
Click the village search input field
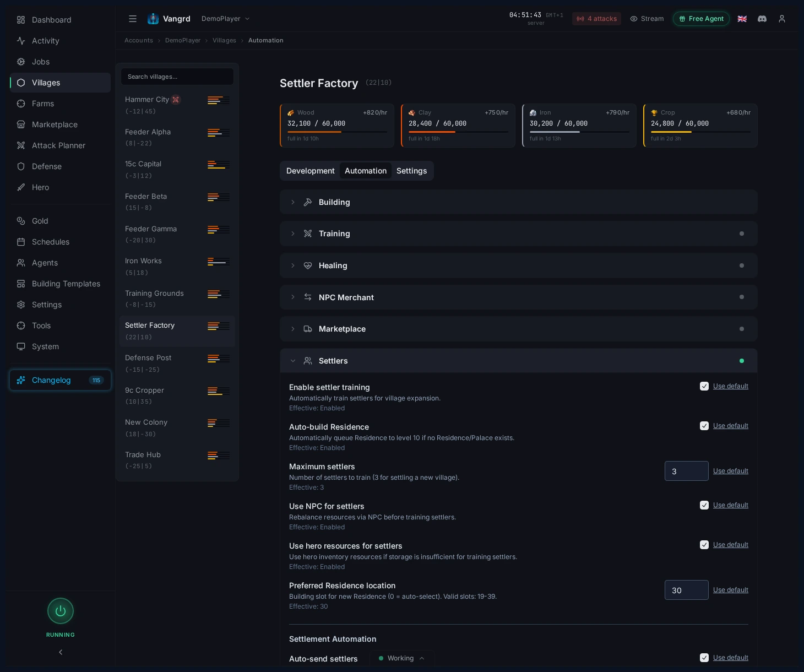(x=177, y=77)
